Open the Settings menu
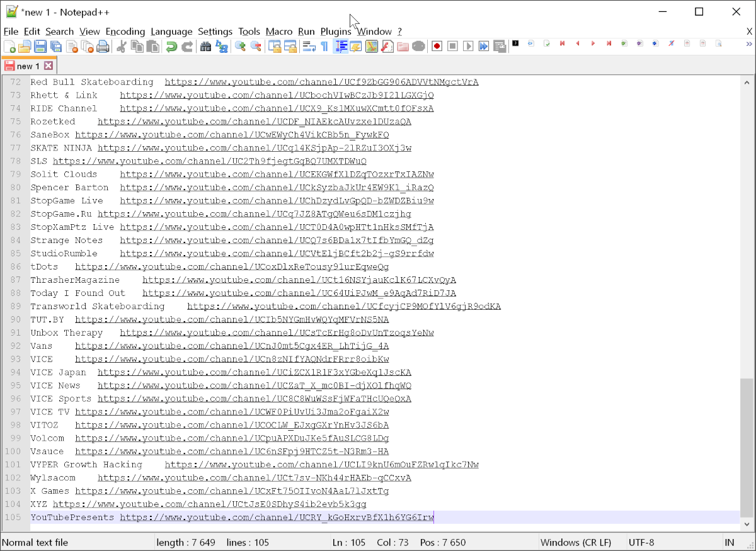The height and width of the screenshot is (551, 756). coord(215,31)
